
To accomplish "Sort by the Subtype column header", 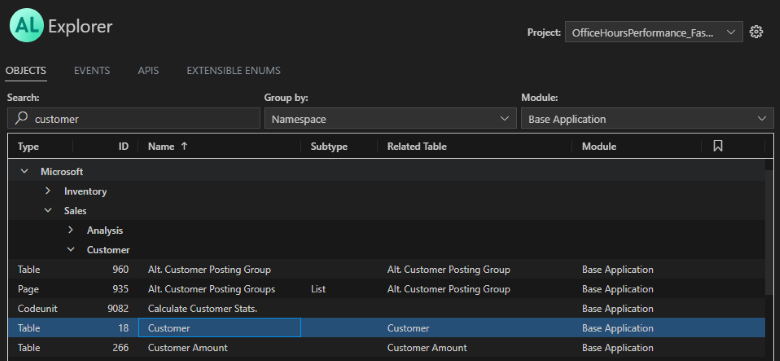I will coord(329,147).
